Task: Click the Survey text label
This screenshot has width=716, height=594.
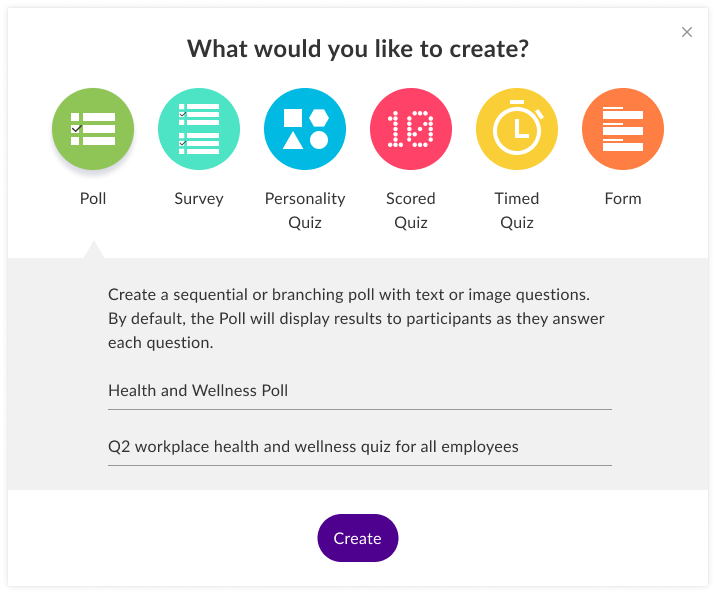Action: pos(199,198)
